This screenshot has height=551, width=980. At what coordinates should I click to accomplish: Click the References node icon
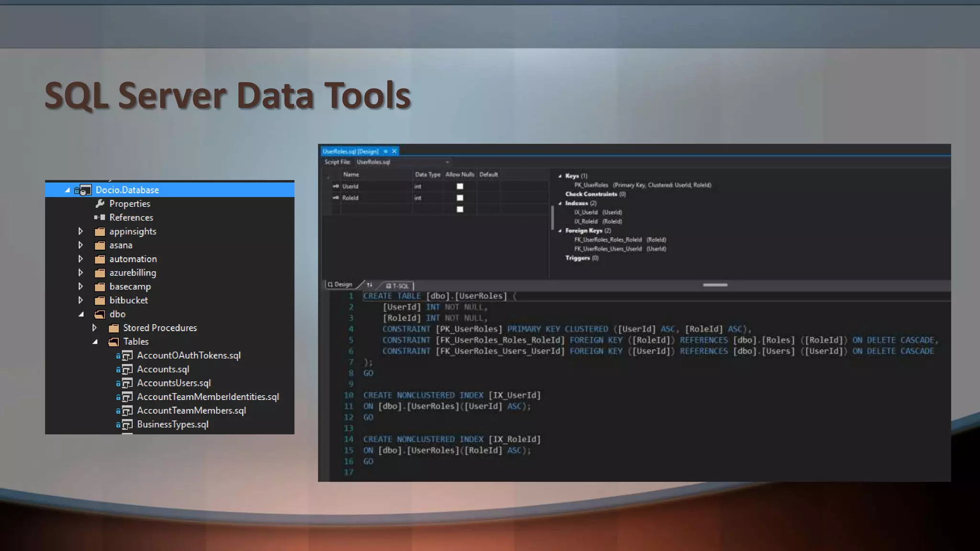(x=100, y=217)
